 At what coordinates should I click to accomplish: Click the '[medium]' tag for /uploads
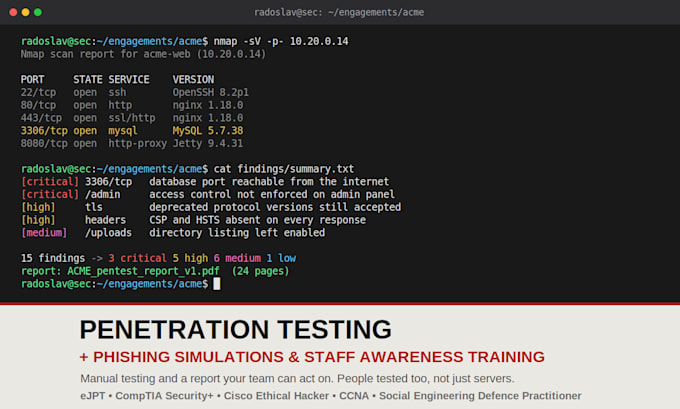coord(44,233)
